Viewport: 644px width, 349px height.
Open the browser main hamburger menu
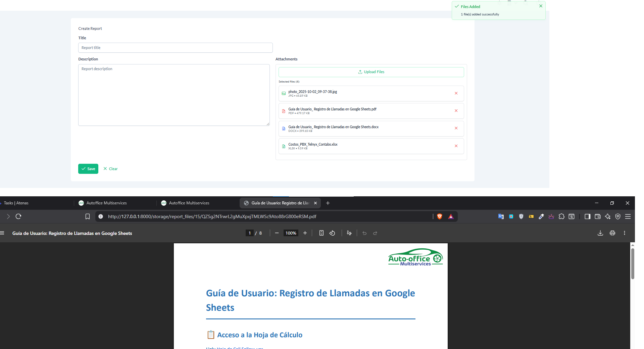coord(628,216)
